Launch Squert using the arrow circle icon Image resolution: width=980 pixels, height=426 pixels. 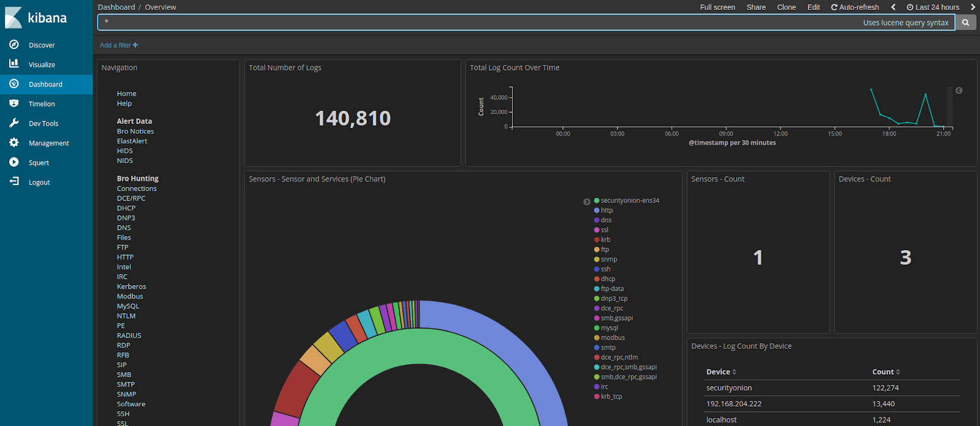pyautogui.click(x=13, y=162)
